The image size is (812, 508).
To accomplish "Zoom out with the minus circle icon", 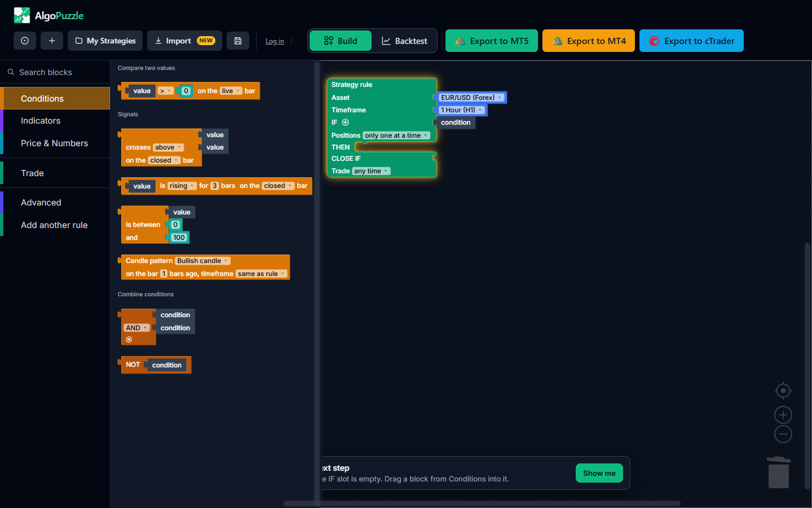I will click(783, 434).
